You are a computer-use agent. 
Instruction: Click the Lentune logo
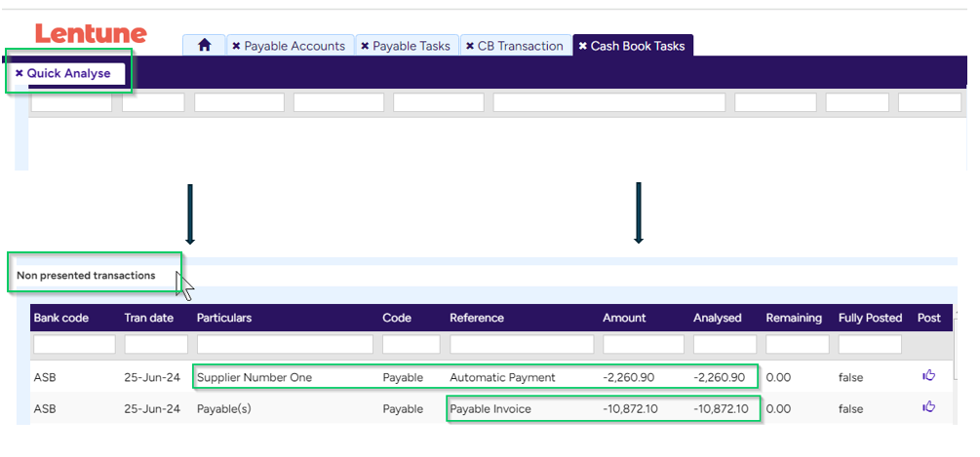(91, 33)
